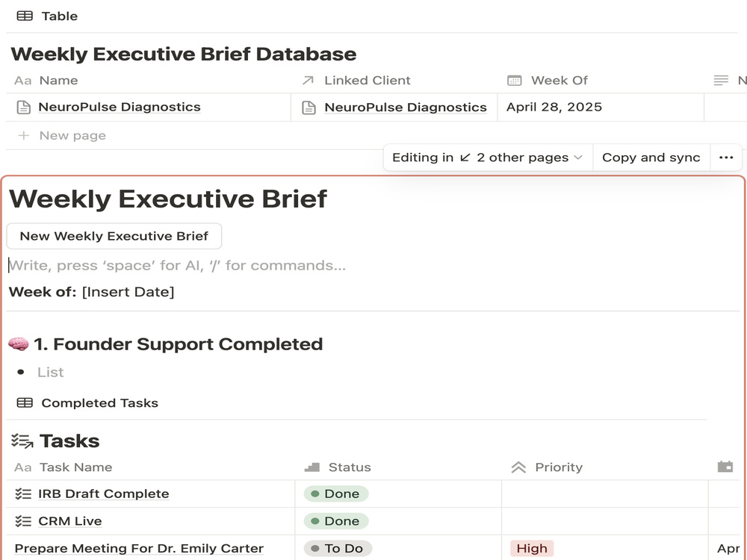This screenshot has height=560, width=747.
Task: Click New Weekly Executive Brief button
Action: (114, 236)
